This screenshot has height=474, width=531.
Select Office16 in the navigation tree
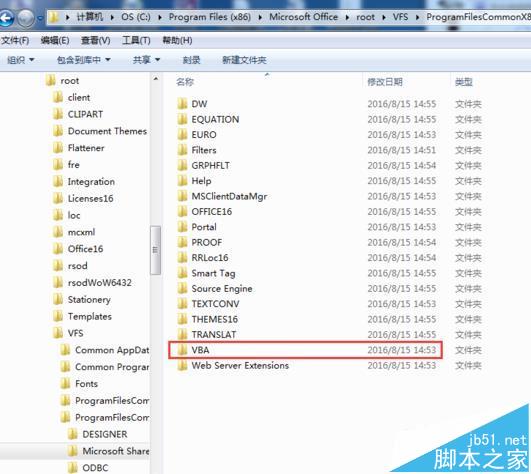point(85,249)
